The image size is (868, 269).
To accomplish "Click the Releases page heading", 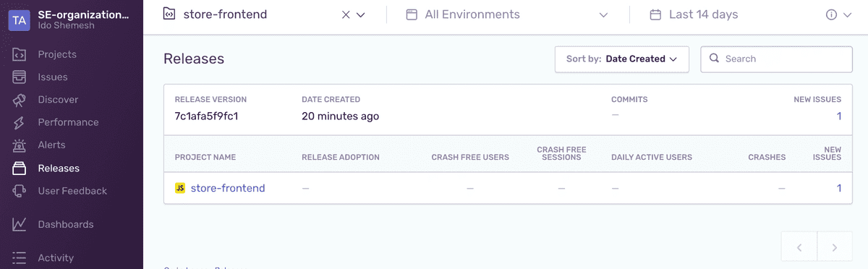I will (194, 59).
